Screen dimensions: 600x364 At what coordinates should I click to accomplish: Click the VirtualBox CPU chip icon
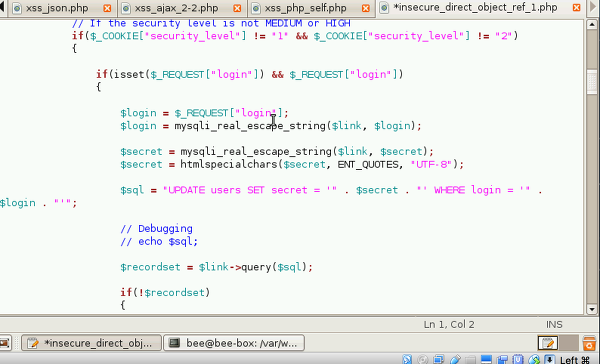pos(518,360)
